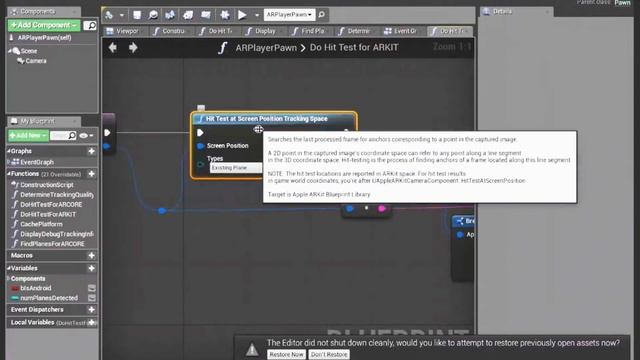The image size is (640, 360).
Task: Click magnifier beside ARPlayerPawn debug dropdown
Action: [x=322, y=15]
